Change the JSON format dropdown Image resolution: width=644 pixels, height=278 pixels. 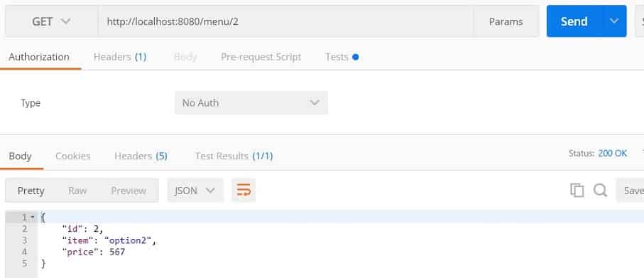[x=195, y=191]
